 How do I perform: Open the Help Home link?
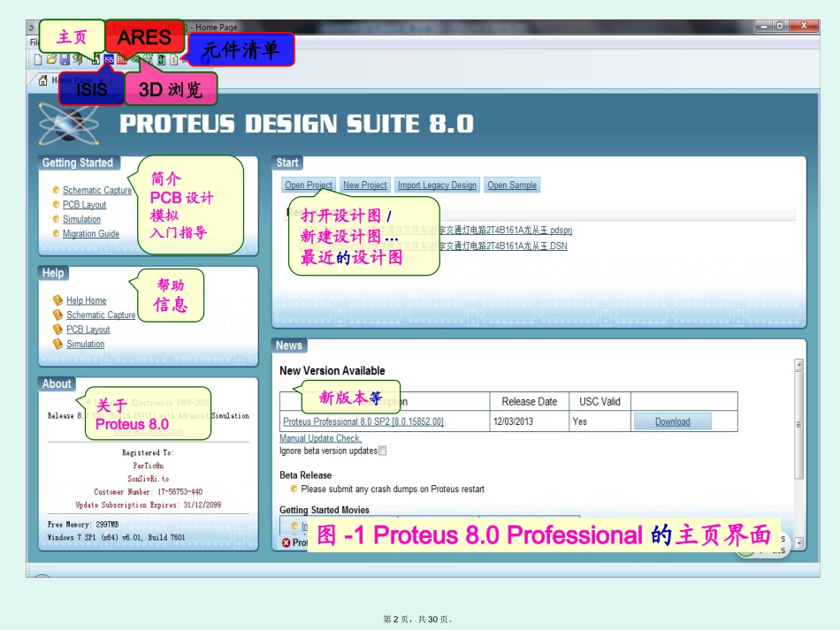click(87, 300)
